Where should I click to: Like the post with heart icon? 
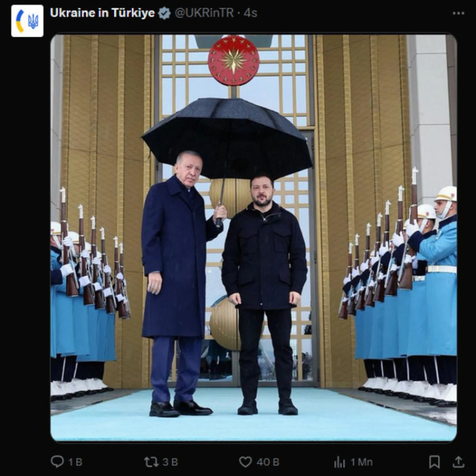pos(245,462)
